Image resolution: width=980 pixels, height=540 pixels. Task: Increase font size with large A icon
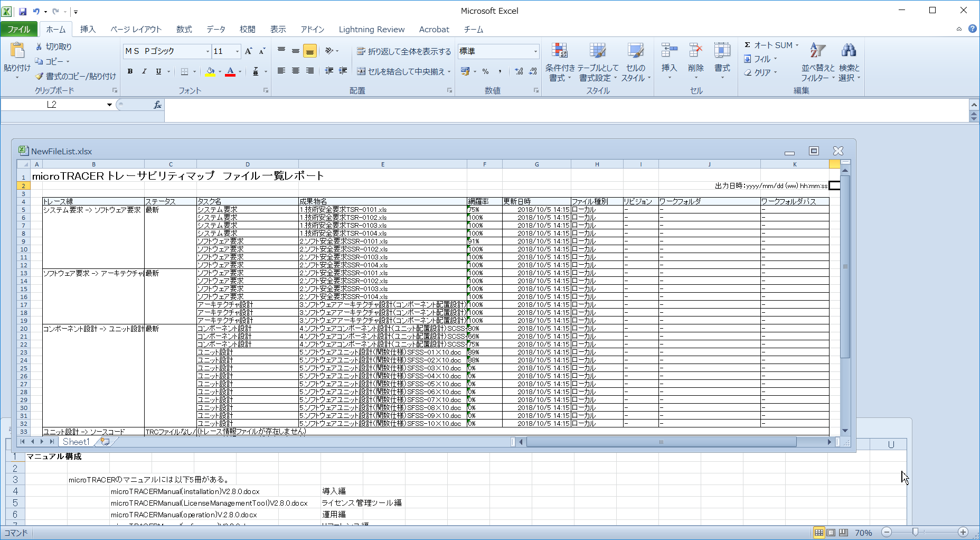pyautogui.click(x=248, y=51)
